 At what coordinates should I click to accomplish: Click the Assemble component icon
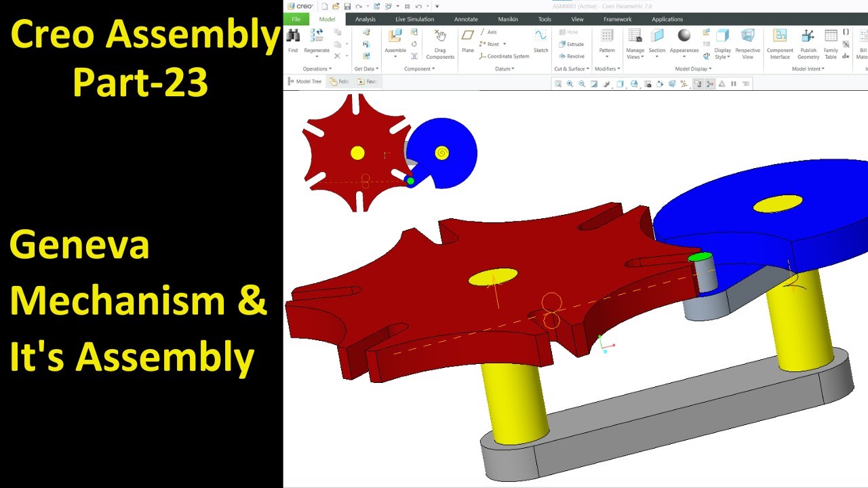pyautogui.click(x=395, y=36)
